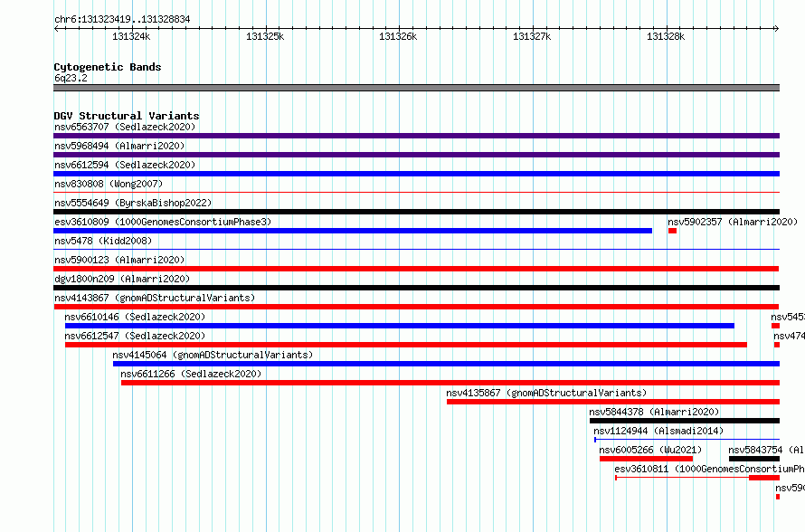Open nsv4135867 (gnomADStructuralVariants) label
Viewport: 805px width, 532px height.
tap(546, 393)
